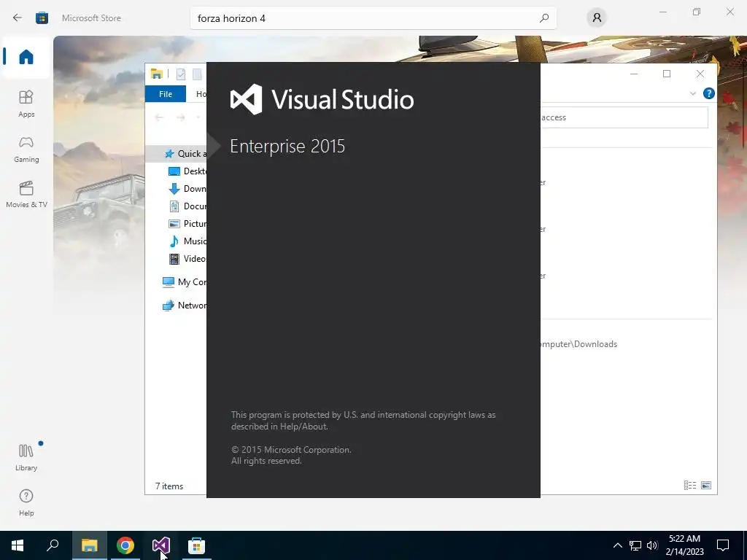Select Downloads in Explorer navigation pane
The width and height of the screenshot is (747, 560).
(x=187, y=189)
